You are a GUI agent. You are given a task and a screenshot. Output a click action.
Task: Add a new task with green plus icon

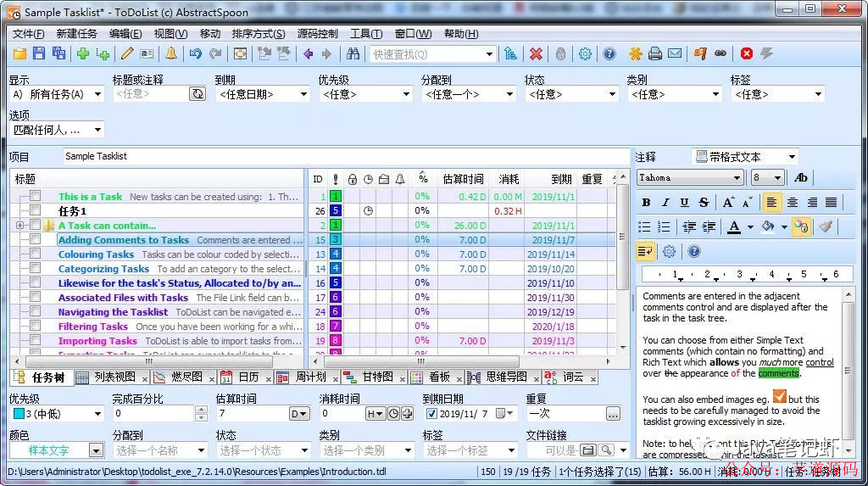coord(83,53)
